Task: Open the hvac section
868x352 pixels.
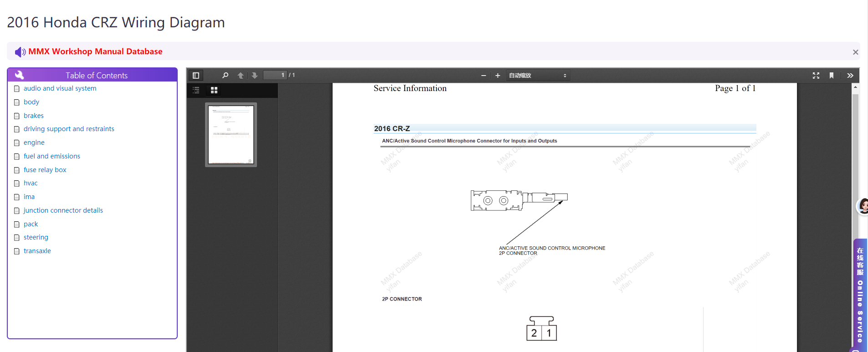Action: tap(31, 183)
